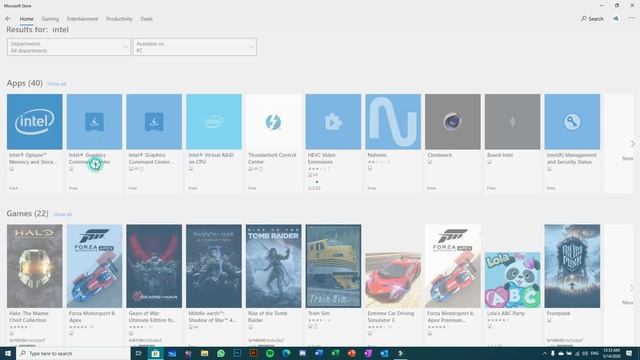Image resolution: width=640 pixels, height=360 pixels.
Task: Expand the Departments dropdown
Action: tap(69, 47)
